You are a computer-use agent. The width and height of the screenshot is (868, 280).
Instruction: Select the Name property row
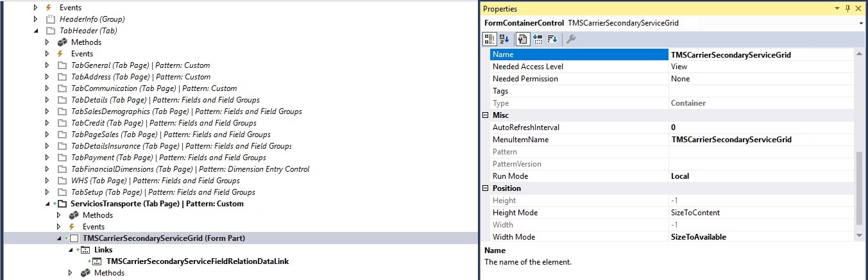(672, 54)
